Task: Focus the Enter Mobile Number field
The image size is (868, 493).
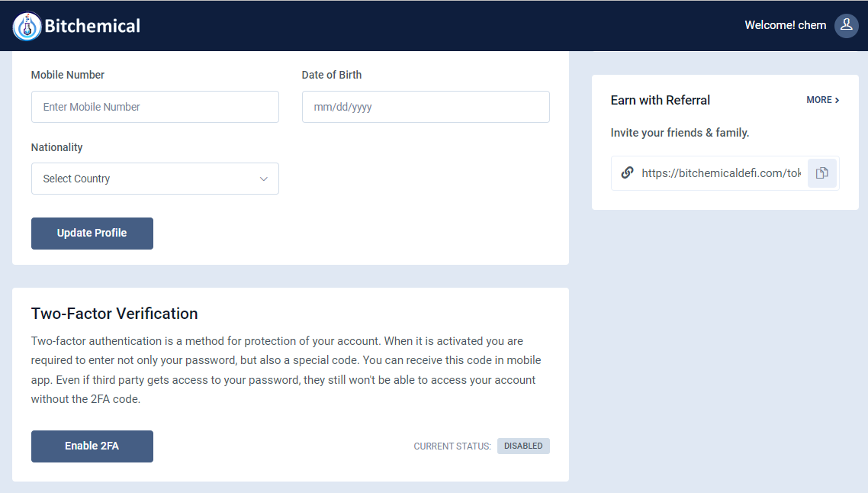Action: [x=155, y=107]
